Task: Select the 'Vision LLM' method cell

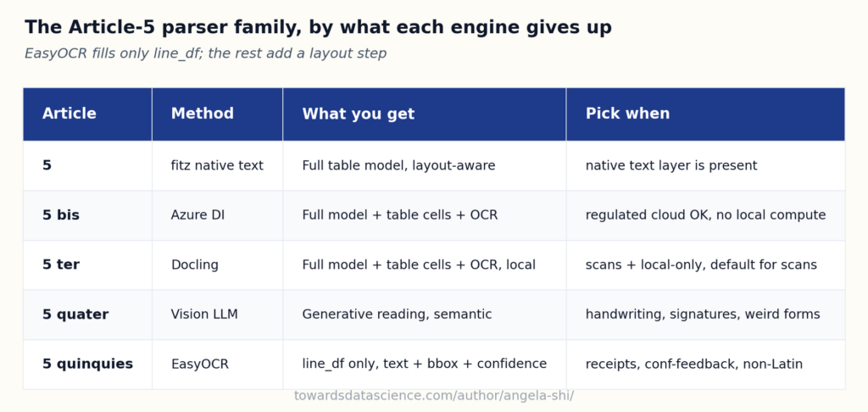Action: [x=217, y=315]
